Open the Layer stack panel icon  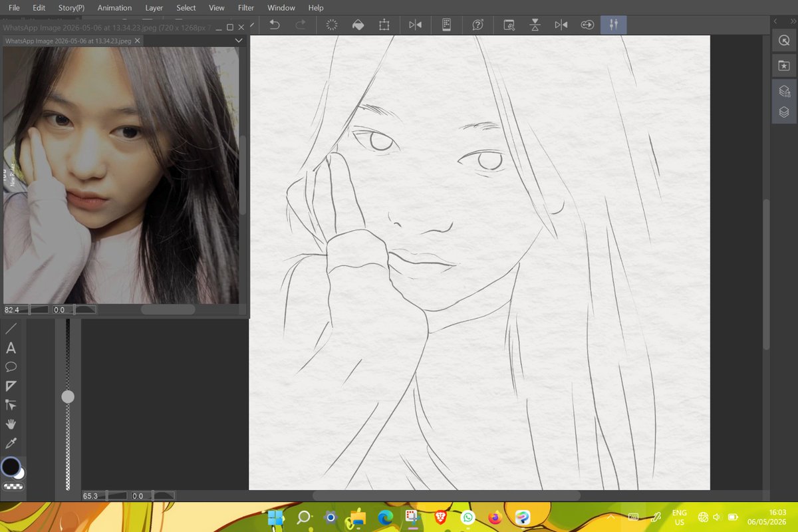click(784, 112)
